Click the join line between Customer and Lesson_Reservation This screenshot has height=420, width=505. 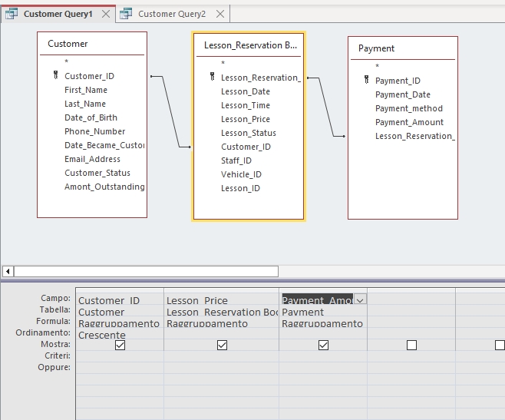click(170, 111)
